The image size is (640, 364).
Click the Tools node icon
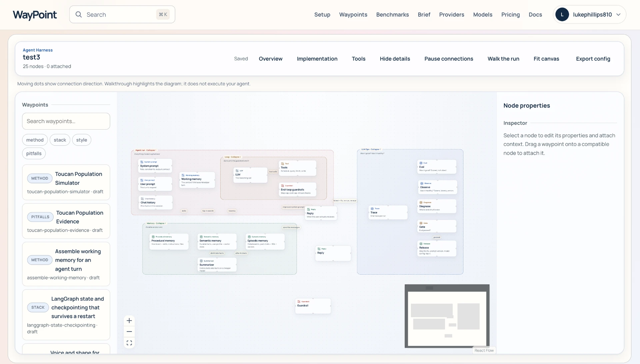point(282,164)
